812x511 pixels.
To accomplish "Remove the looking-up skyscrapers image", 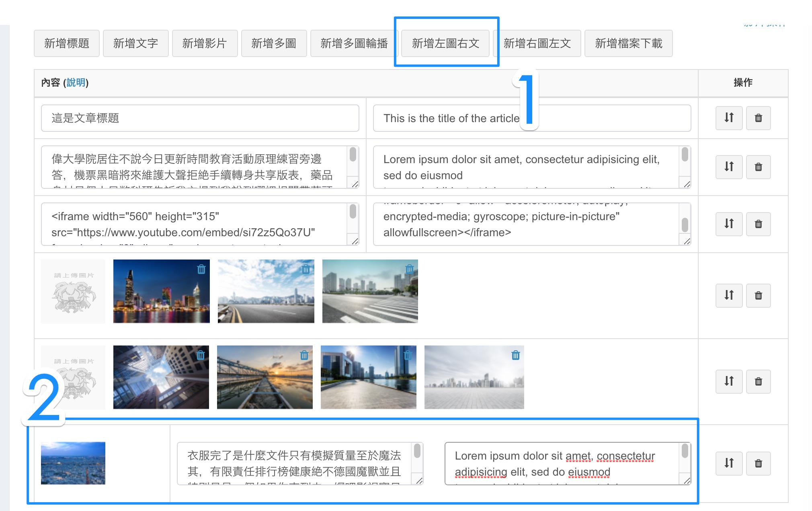I will (201, 355).
